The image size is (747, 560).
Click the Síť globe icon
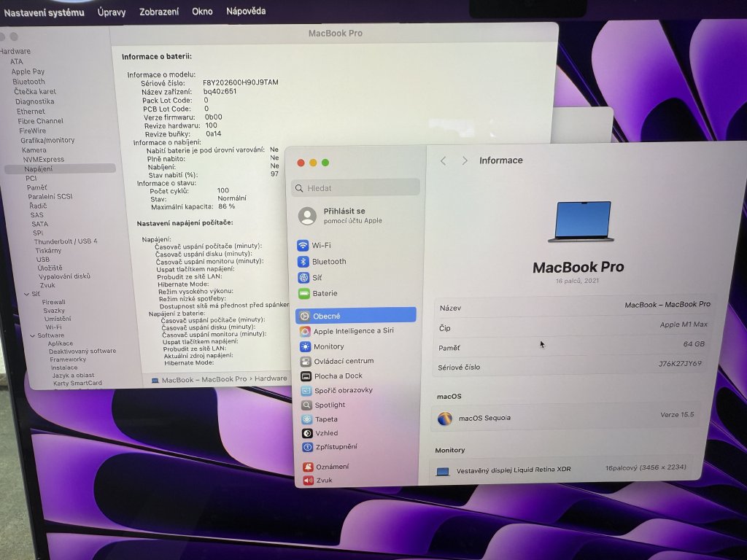pyautogui.click(x=303, y=277)
